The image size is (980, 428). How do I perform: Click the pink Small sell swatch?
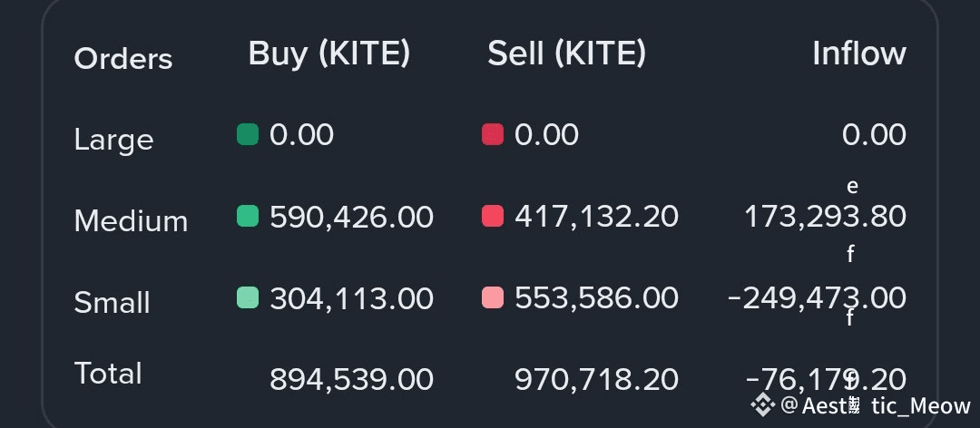[x=493, y=297]
